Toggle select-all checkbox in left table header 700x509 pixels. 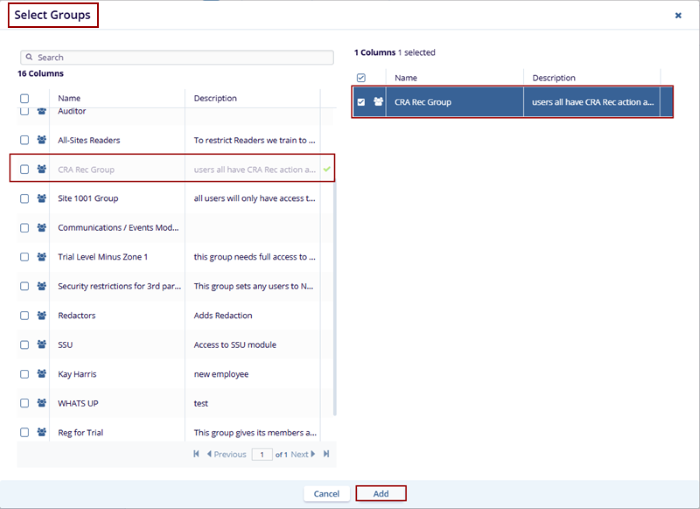[25, 98]
